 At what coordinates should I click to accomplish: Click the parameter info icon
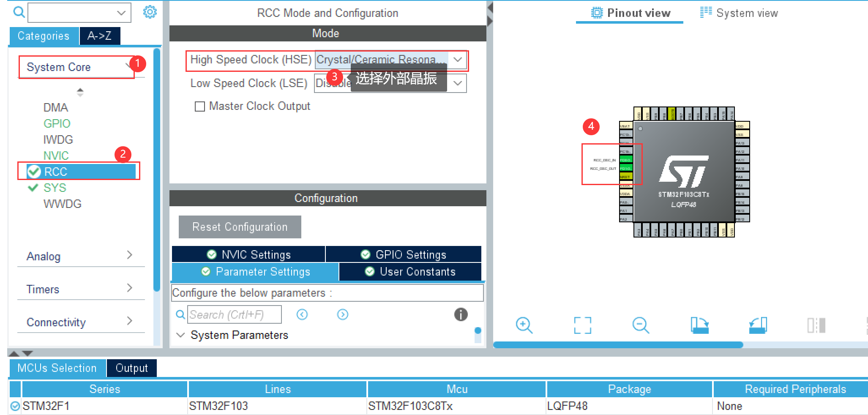(461, 314)
